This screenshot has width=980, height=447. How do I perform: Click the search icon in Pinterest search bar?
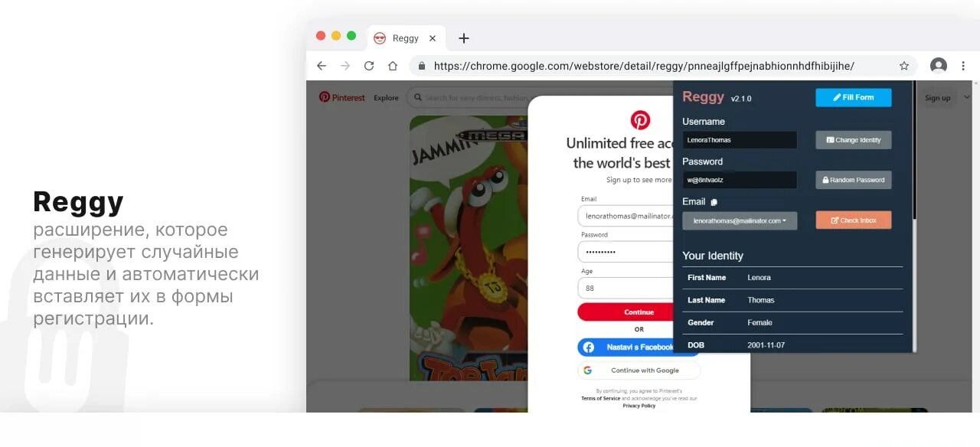417,97
